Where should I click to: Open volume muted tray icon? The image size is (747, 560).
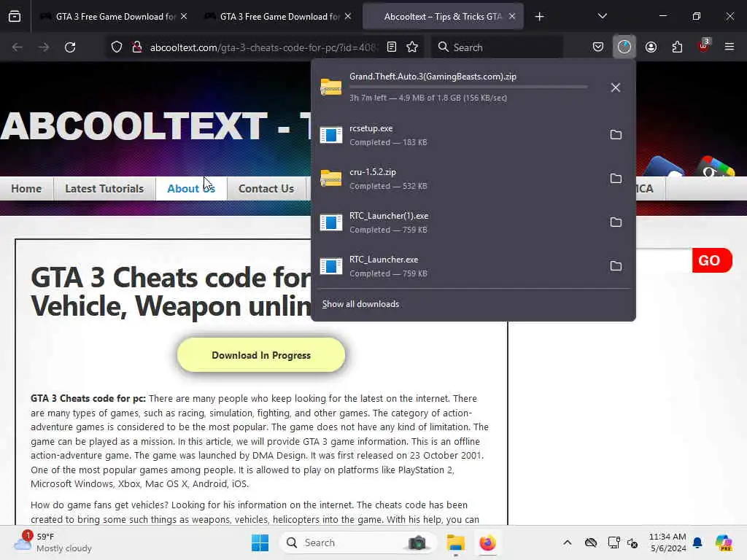[632, 542]
